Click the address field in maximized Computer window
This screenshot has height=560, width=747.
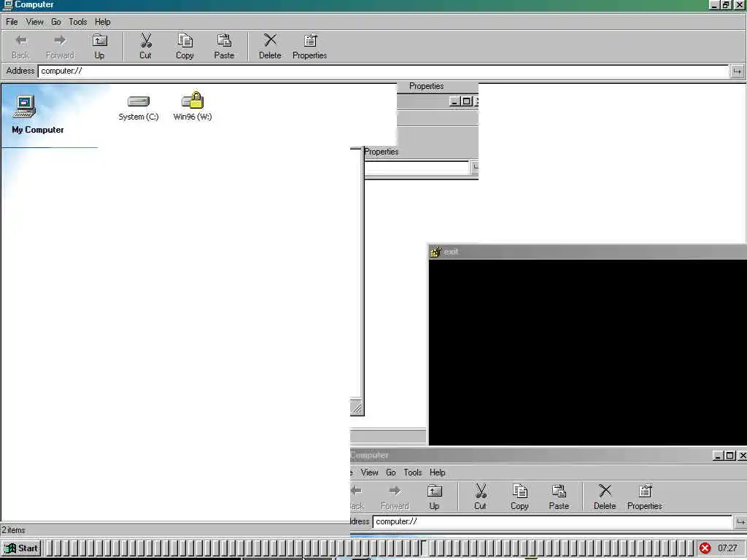tap(383, 71)
